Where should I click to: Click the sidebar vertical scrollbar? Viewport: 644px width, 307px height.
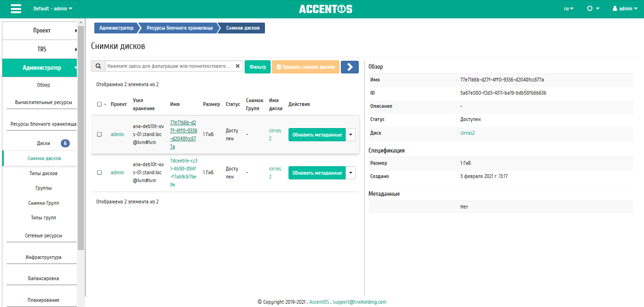click(81, 137)
